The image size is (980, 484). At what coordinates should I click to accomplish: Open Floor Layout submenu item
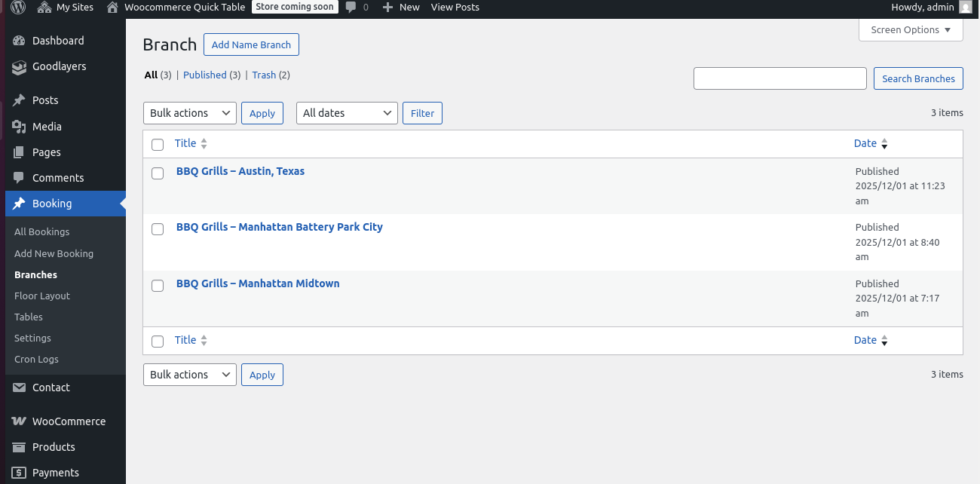coord(42,296)
